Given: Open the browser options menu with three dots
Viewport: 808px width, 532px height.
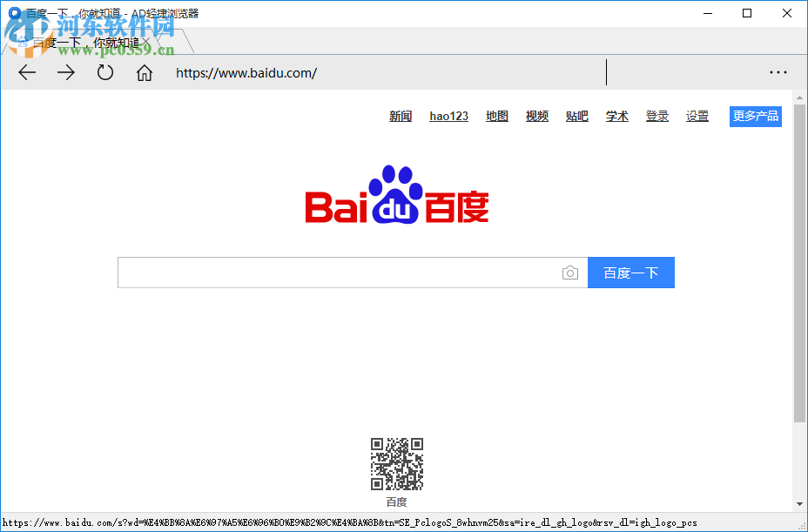Looking at the screenshot, I should coord(778,72).
